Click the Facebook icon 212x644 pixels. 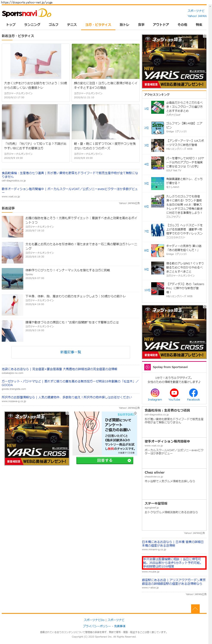(x=193, y=393)
